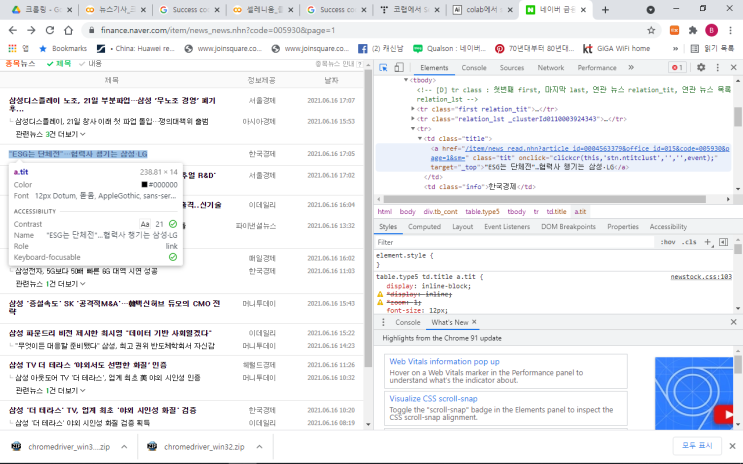Toggle the computed styles sidebar icon
743x464 pixels.
coord(723,242)
